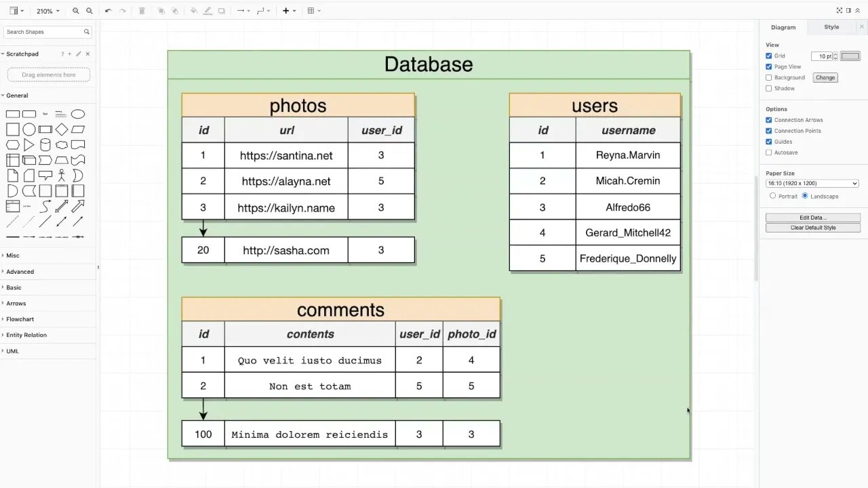Click the fill color bucket icon

(194, 11)
